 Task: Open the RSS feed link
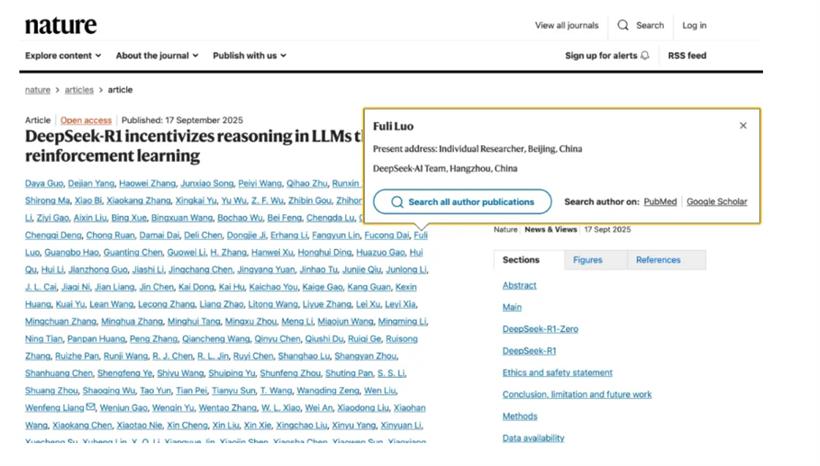[x=687, y=55]
